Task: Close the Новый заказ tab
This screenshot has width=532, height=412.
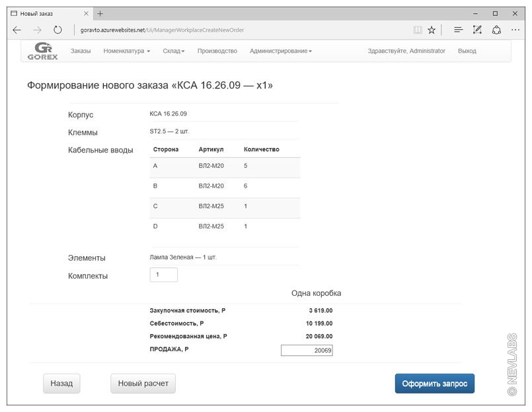Action: click(87, 13)
